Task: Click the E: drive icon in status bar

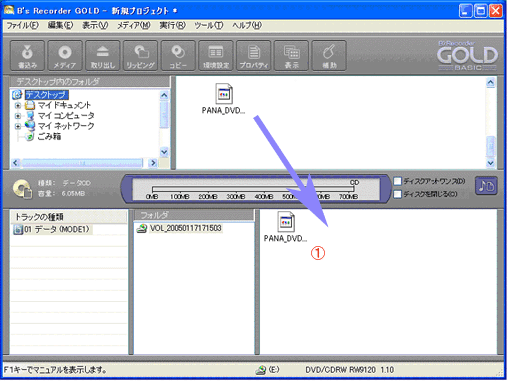Action: tap(261, 370)
